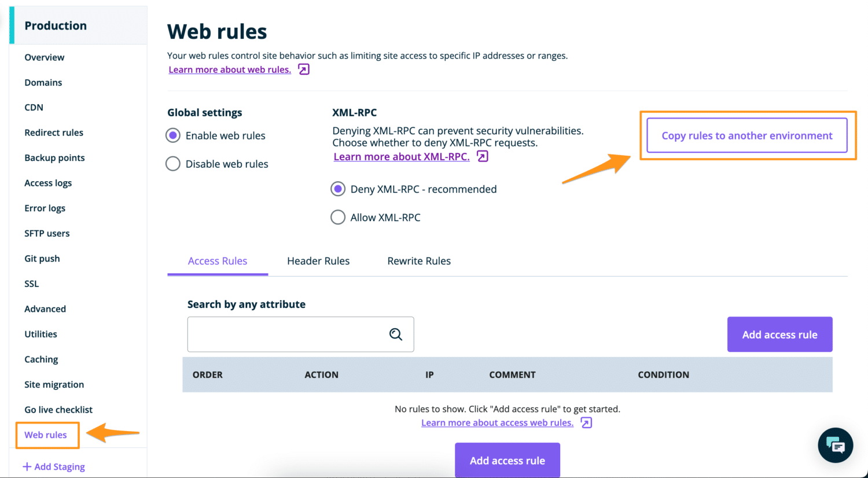Select Disable web rules
The image size is (868, 478).
pos(172,163)
